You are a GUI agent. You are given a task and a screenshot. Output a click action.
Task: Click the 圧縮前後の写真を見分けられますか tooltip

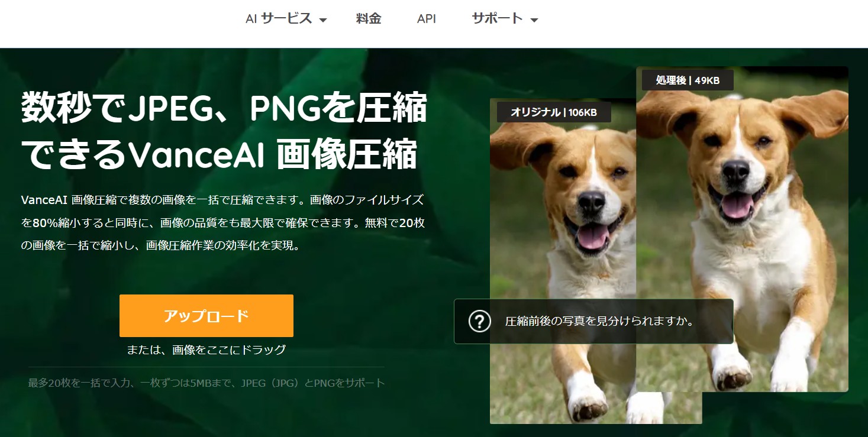pos(593,321)
